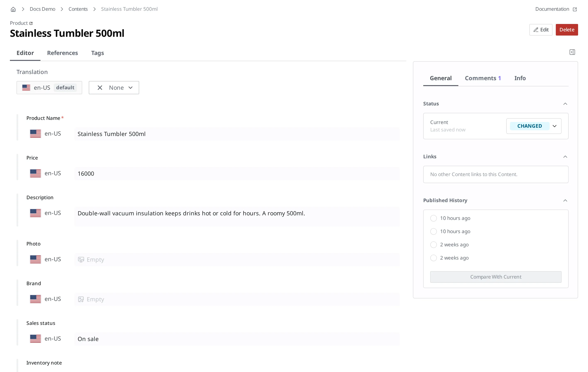The height and width of the screenshot is (372, 588).
Task: Select the en-US default translation chip
Action: [x=49, y=87]
